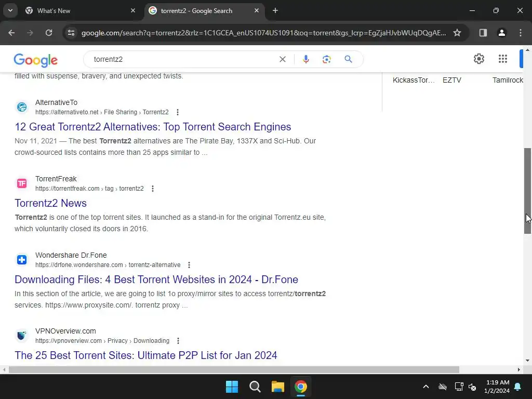
Task: Click the horizontal scrollbar right arrow
Action: [x=519, y=369]
